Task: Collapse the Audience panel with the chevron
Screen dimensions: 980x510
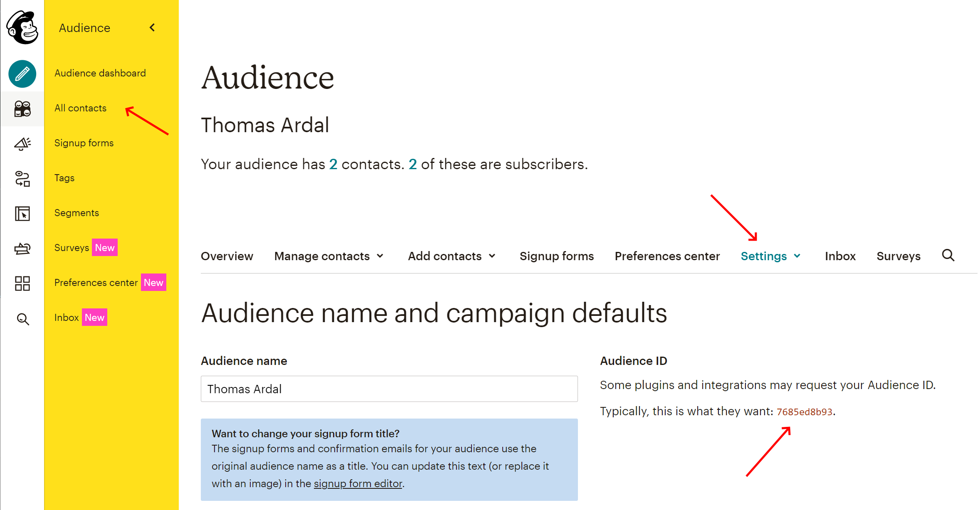Action: [x=152, y=27]
